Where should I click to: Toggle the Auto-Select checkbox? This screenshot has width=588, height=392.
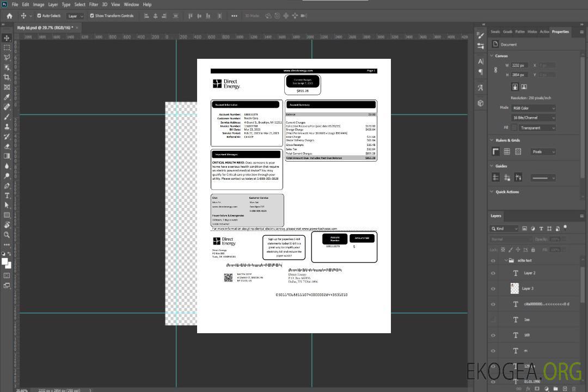[39, 16]
